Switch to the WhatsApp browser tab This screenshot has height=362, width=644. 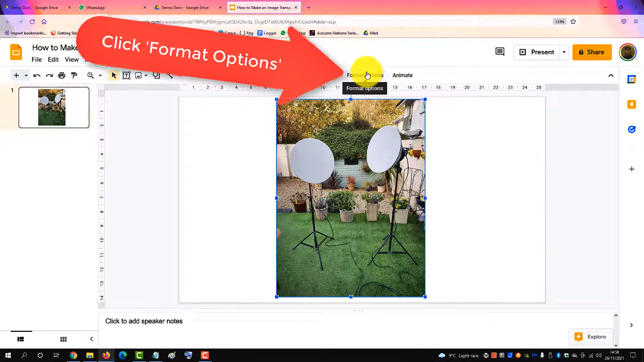coord(112,8)
